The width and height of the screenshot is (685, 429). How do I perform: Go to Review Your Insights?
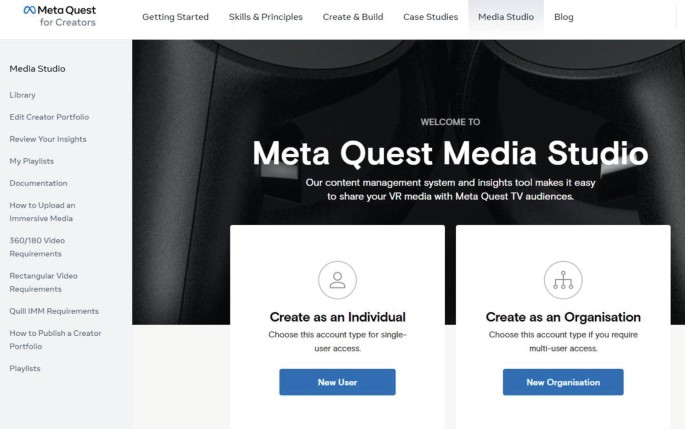tap(48, 139)
